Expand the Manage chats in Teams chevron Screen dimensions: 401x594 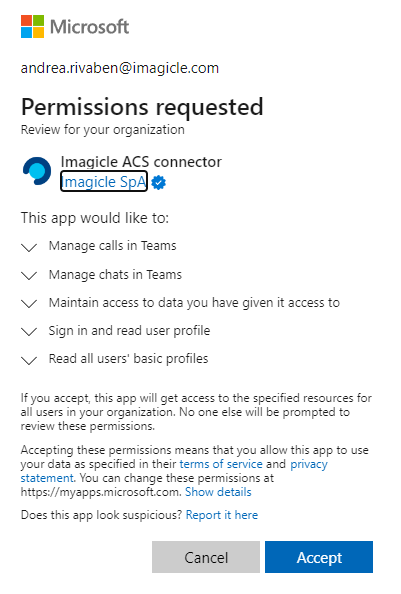coord(29,275)
